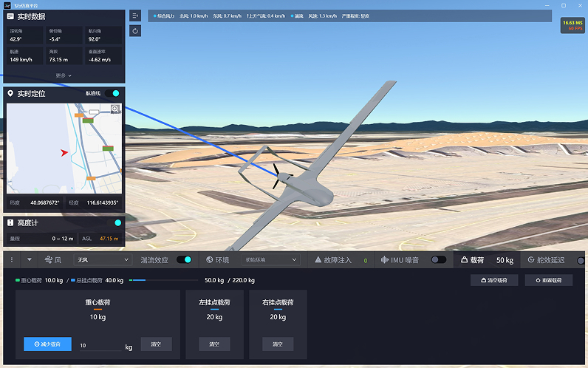588x368 pixels.
Task: Click the 湍流 status dot in top bar
Action: click(x=292, y=16)
